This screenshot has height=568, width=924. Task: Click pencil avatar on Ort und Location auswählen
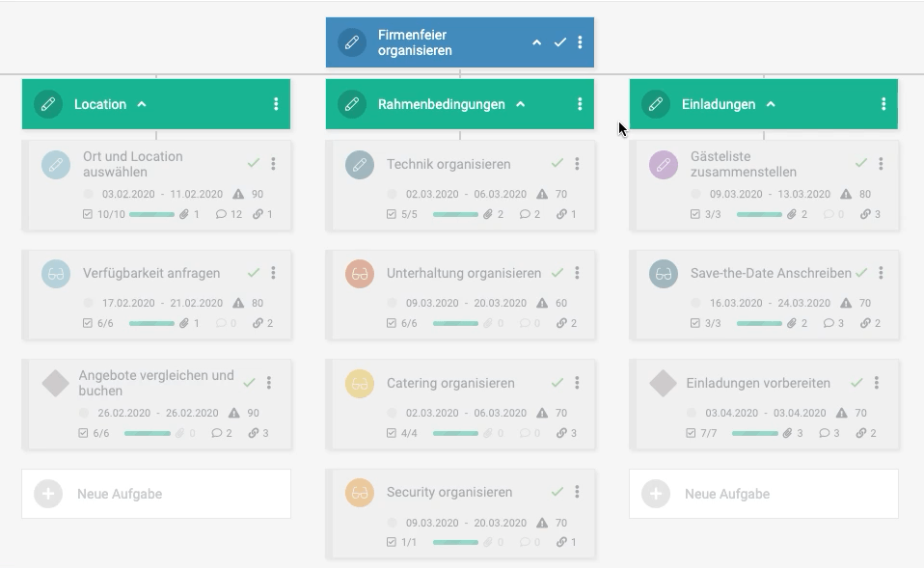pyautogui.click(x=56, y=164)
